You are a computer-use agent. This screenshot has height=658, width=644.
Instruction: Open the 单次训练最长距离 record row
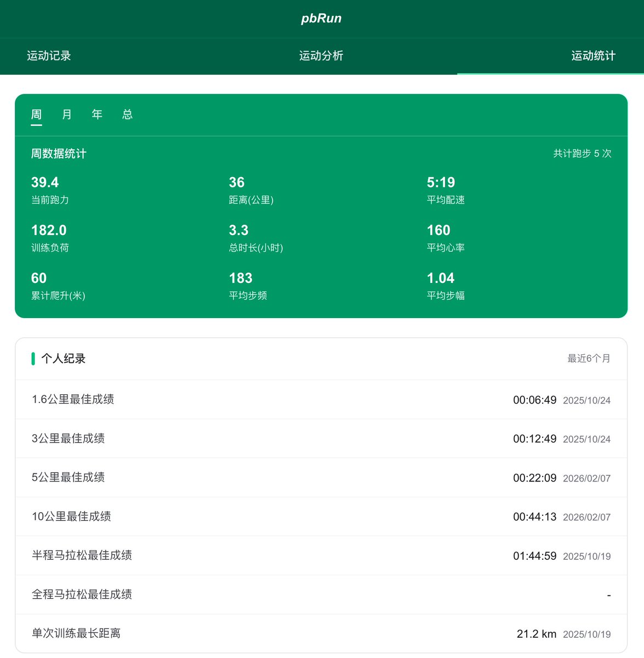click(x=321, y=633)
